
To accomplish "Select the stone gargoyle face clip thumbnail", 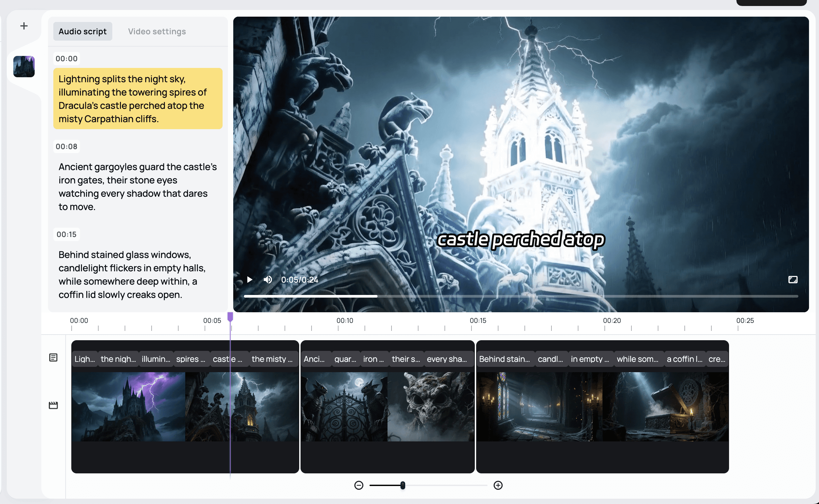I will click(431, 407).
